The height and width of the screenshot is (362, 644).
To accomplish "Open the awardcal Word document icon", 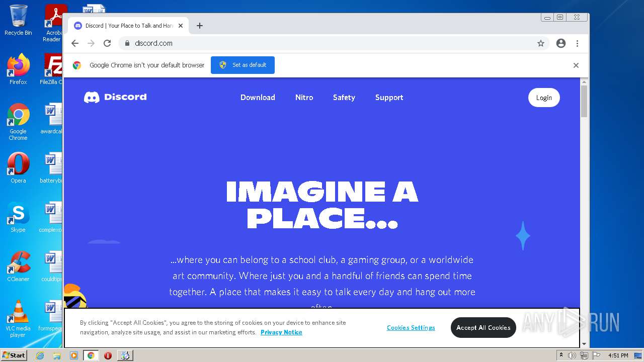I will (52, 119).
